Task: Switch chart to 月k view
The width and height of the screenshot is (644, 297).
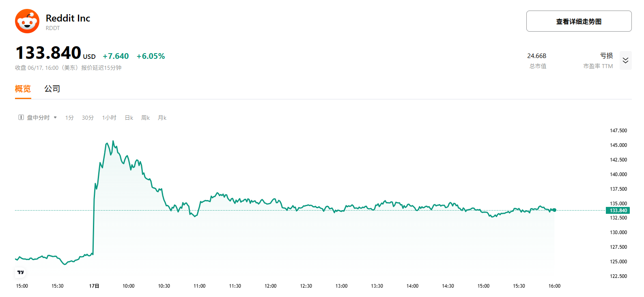Action: 162,118
